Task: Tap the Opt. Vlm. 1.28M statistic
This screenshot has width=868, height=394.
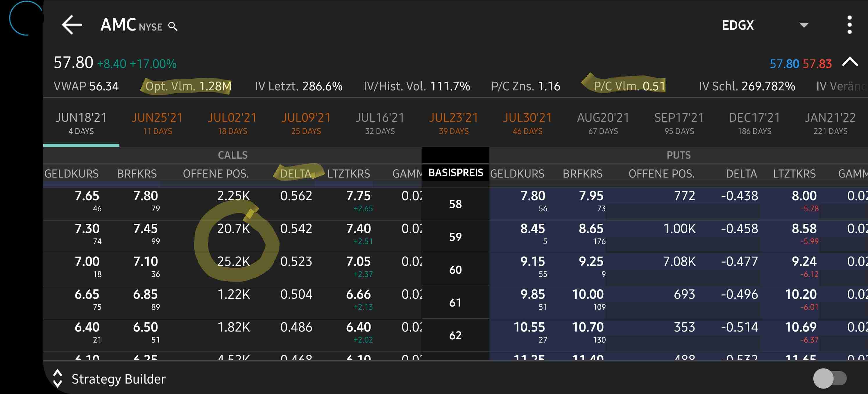Action: (x=188, y=86)
